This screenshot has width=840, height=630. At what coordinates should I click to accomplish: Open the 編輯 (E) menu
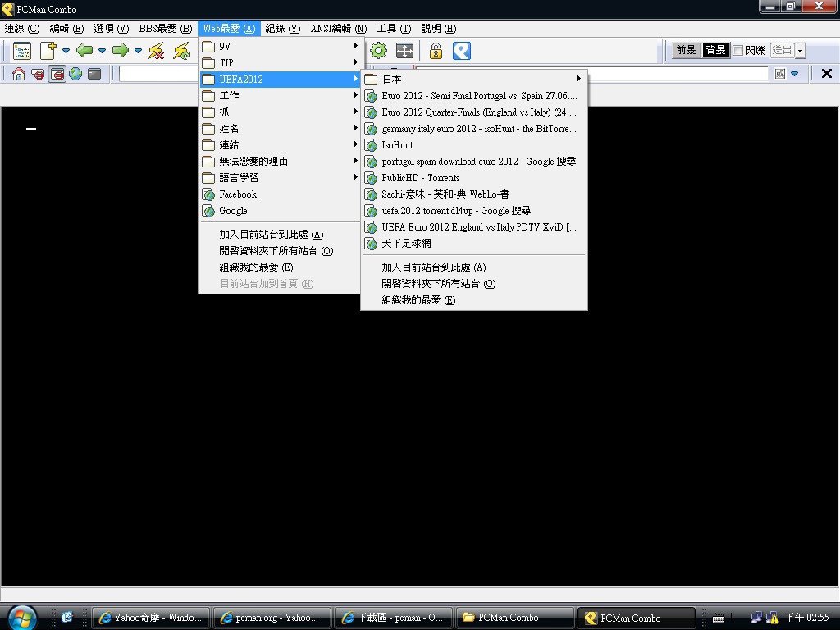66,29
